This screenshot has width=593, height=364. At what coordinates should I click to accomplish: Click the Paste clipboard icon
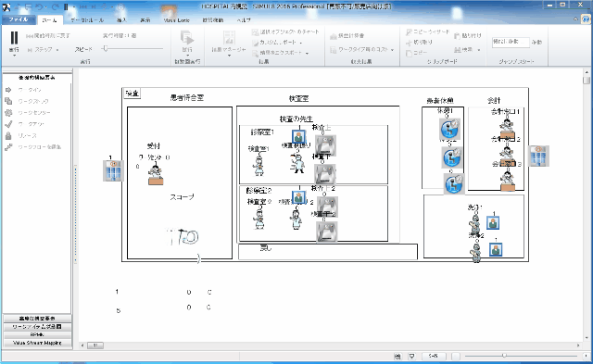457,36
